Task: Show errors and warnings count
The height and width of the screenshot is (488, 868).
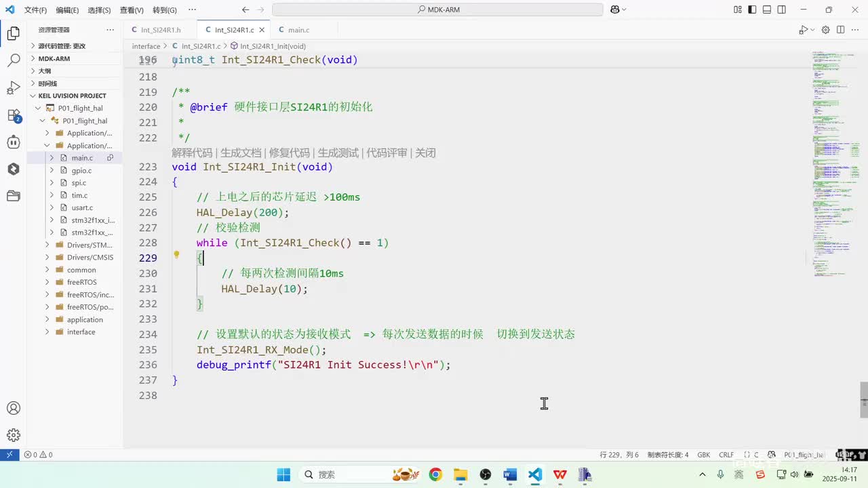Action: [38, 455]
